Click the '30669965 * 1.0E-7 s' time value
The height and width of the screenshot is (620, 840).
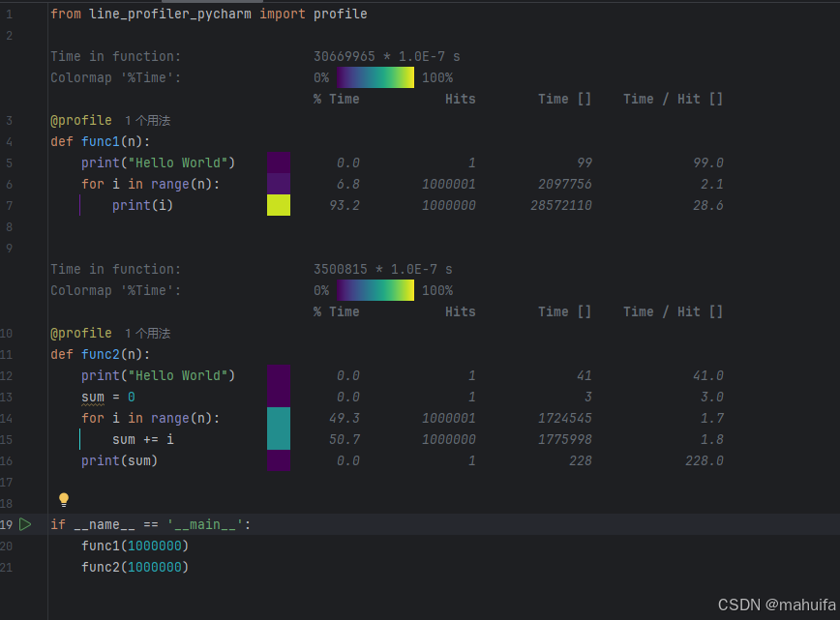(x=387, y=56)
